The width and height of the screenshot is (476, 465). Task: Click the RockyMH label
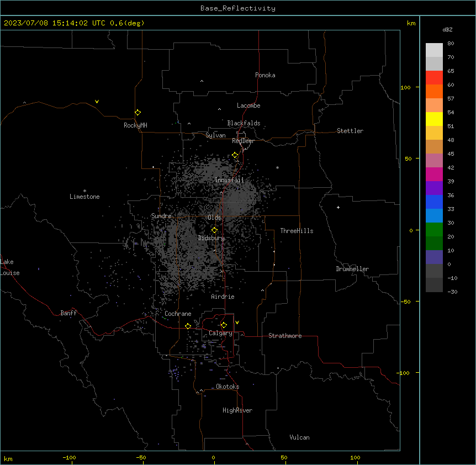point(135,125)
